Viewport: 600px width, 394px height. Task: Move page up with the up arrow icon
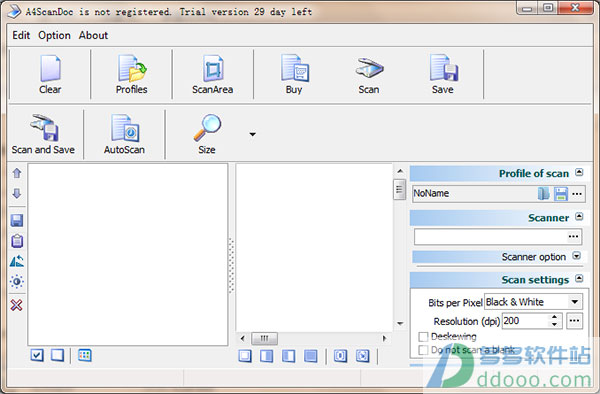(x=17, y=173)
